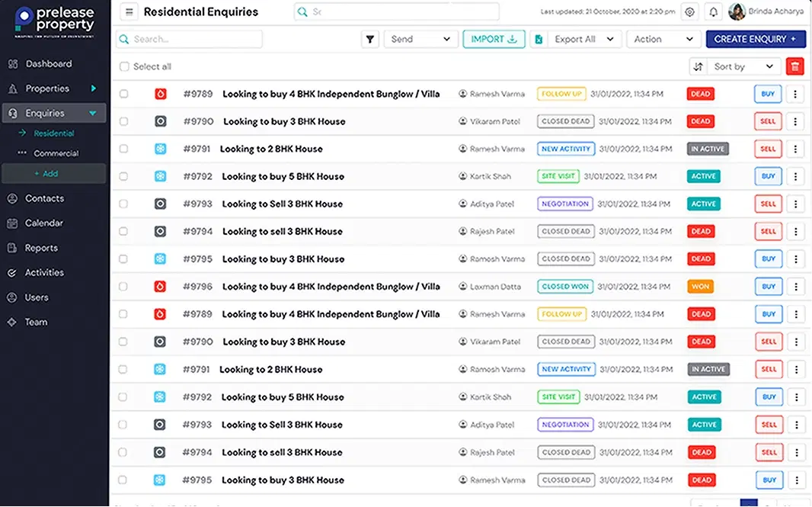Open Dashboard from the sidebar

pos(48,64)
